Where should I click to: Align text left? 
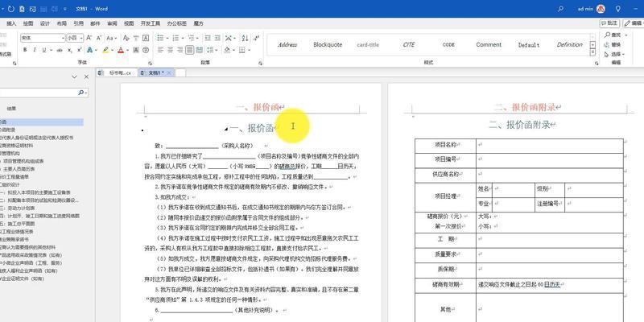coord(160,50)
